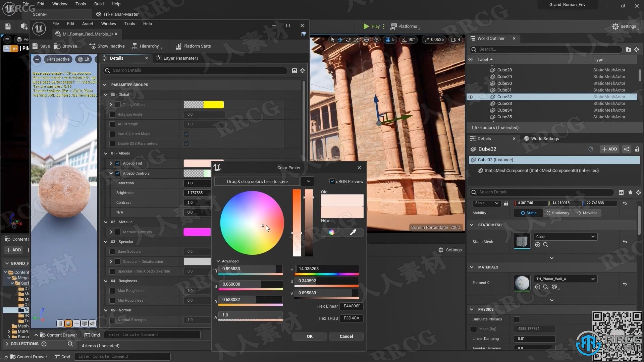Open Tools menu in material editor
The height and width of the screenshot is (362, 644).
(129, 24)
